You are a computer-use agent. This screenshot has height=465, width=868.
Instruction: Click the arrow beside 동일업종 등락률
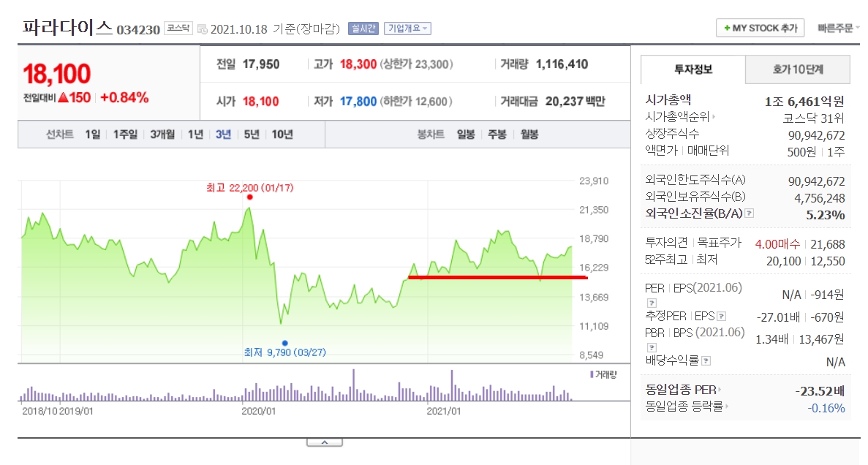727,407
